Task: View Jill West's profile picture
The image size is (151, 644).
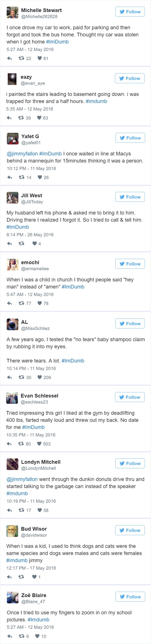Action: (12, 198)
